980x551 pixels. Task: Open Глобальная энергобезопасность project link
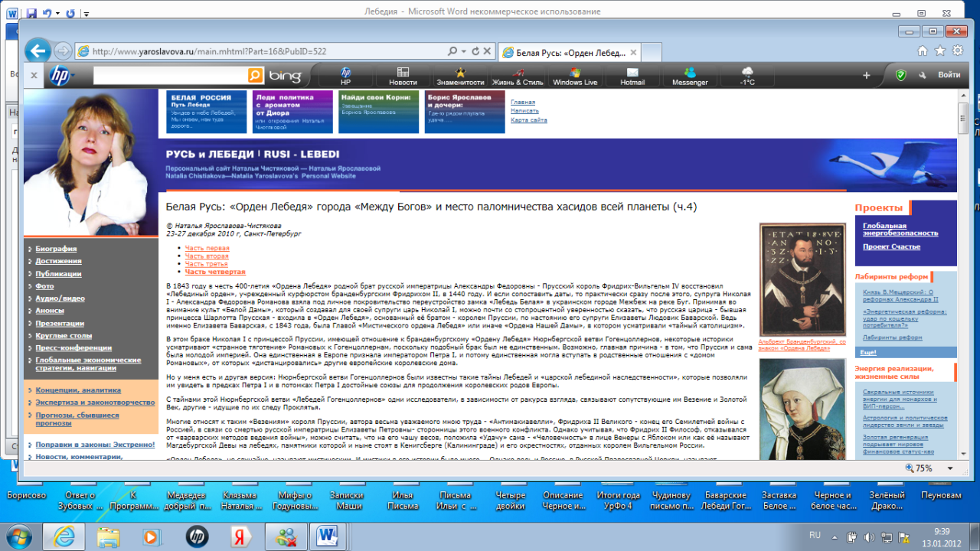click(x=900, y=230)
